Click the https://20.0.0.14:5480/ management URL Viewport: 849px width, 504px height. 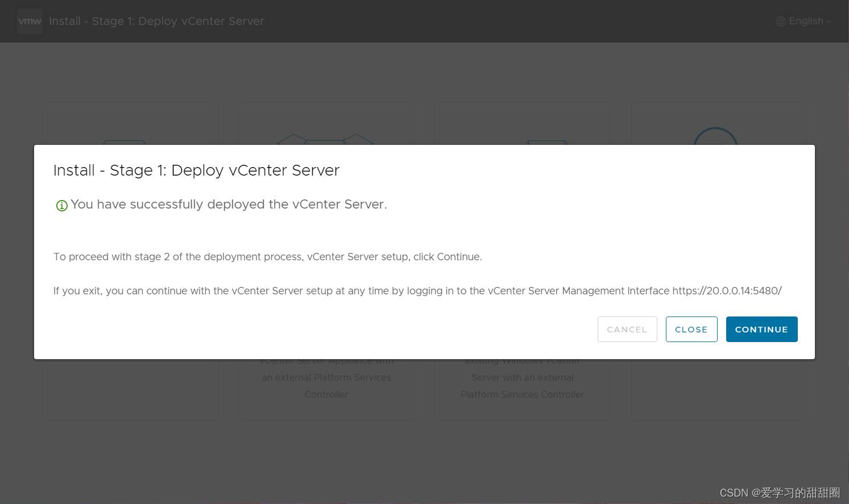727,290
